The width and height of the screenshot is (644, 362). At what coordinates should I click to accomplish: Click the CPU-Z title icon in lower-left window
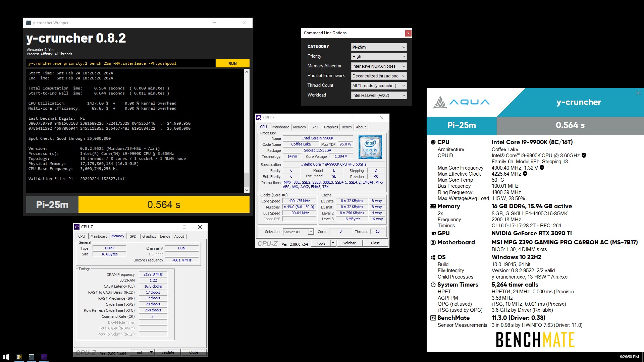coord(77,227)
